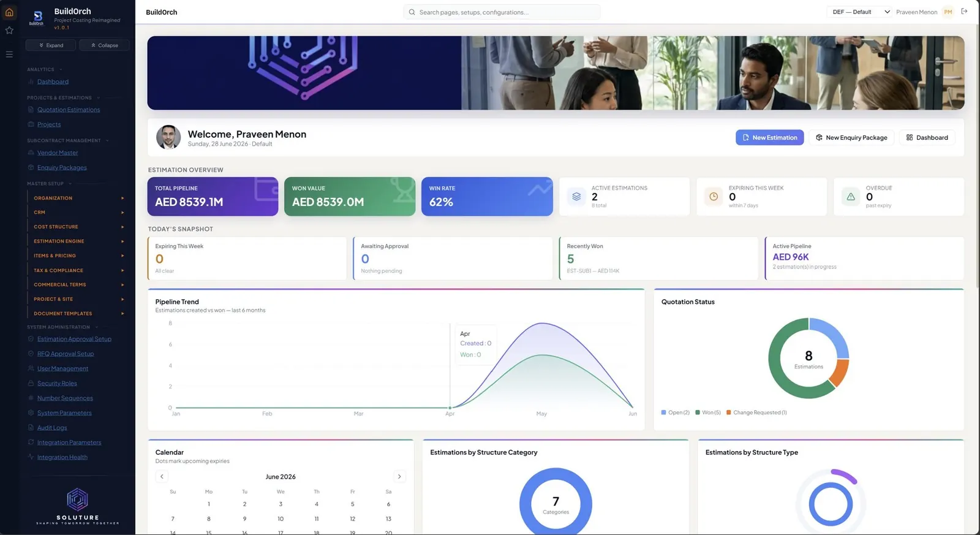This screenshot has height=535, width=980.
Task: Open Audit Logs link
Action: pos(52,428)
